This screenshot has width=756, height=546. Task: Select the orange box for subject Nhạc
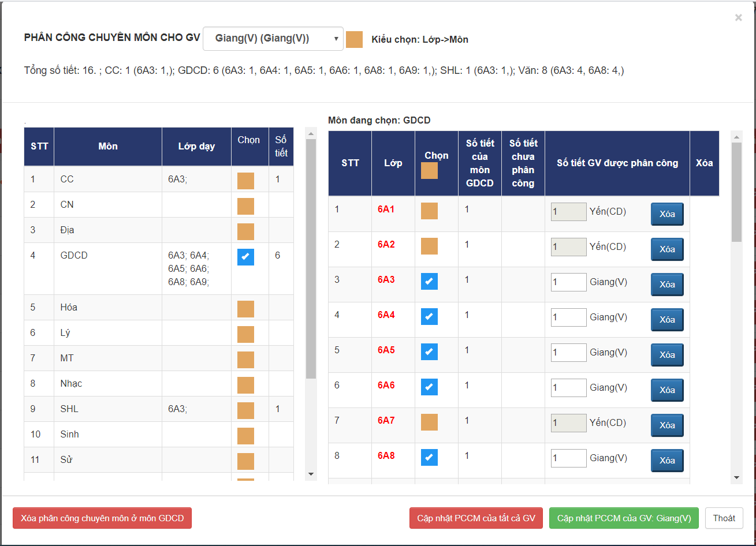click(245, 385)
